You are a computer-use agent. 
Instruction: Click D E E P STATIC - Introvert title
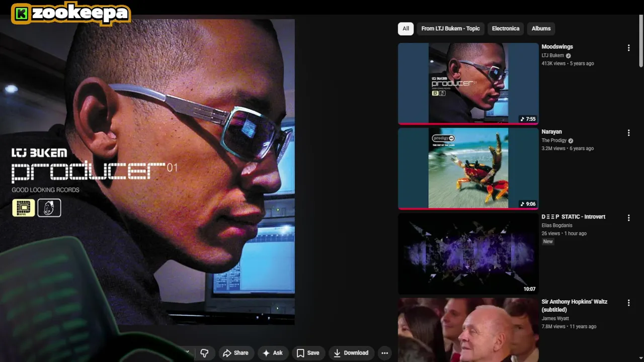[573, 217]
